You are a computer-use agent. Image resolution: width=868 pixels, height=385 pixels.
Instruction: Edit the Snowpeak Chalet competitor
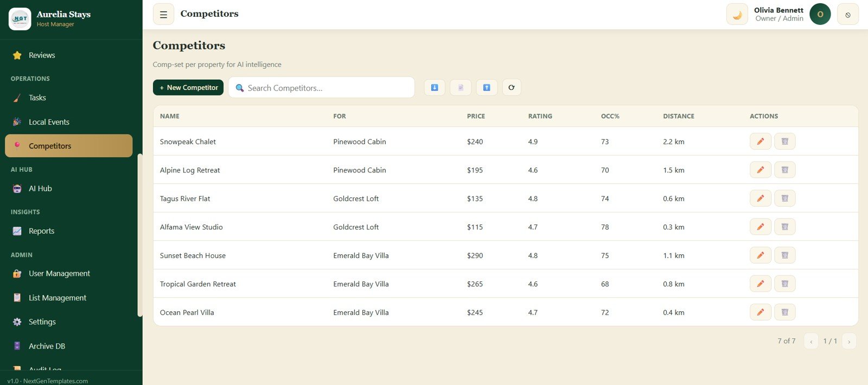coord(761,142)
